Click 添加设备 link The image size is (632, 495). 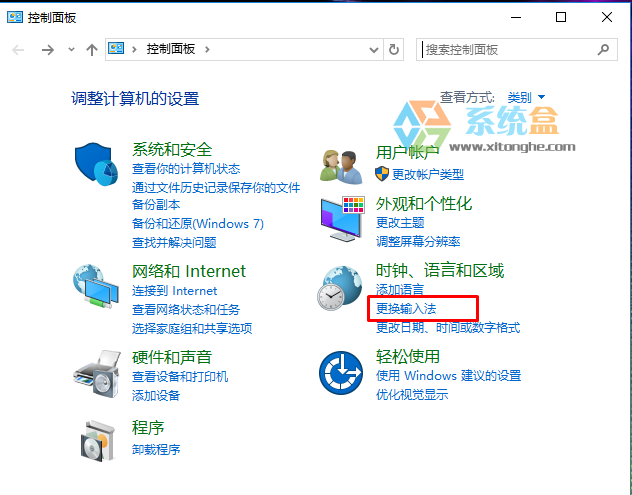coord(156,395)
